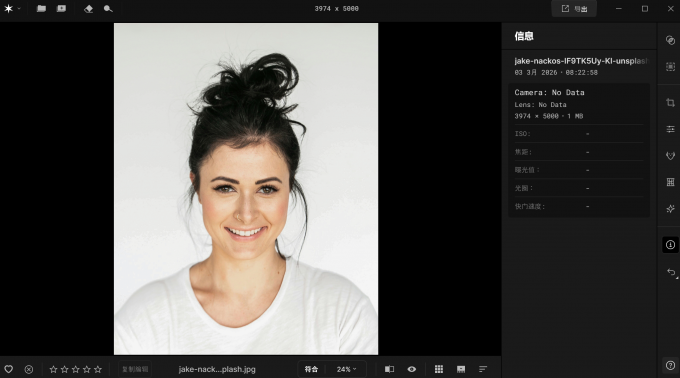Click the 光圈 aperture row

579,188
